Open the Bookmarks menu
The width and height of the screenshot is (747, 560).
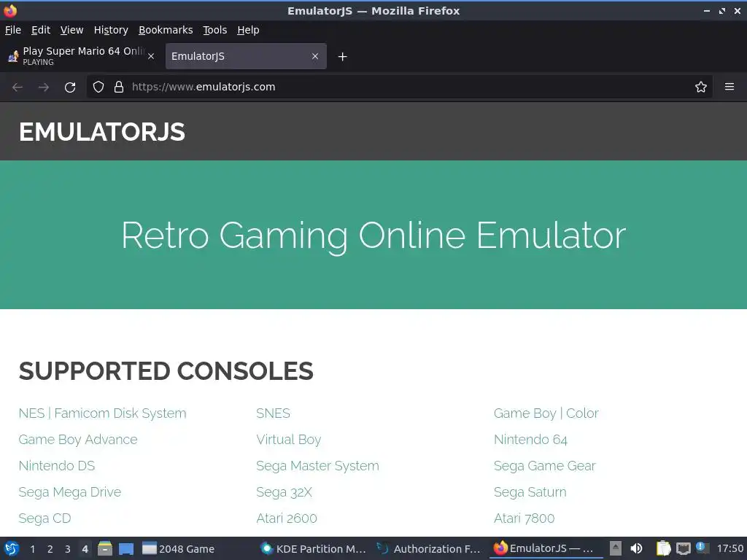click(166, 30)
